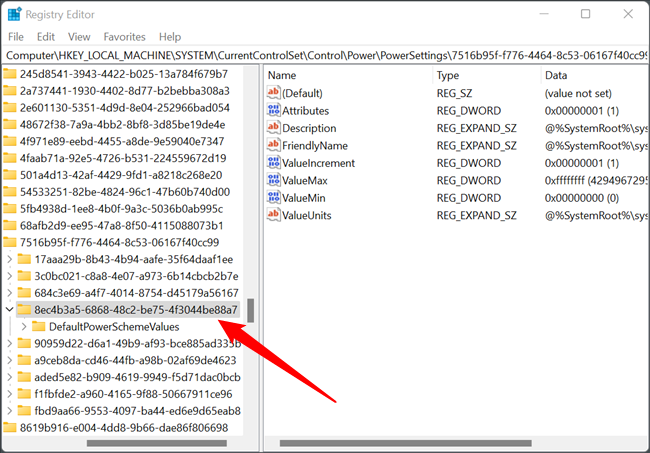The width and height of the screenshot is (650, 453).
Task: Select the FriendlyName value name
Action: (x=315, y=145)
